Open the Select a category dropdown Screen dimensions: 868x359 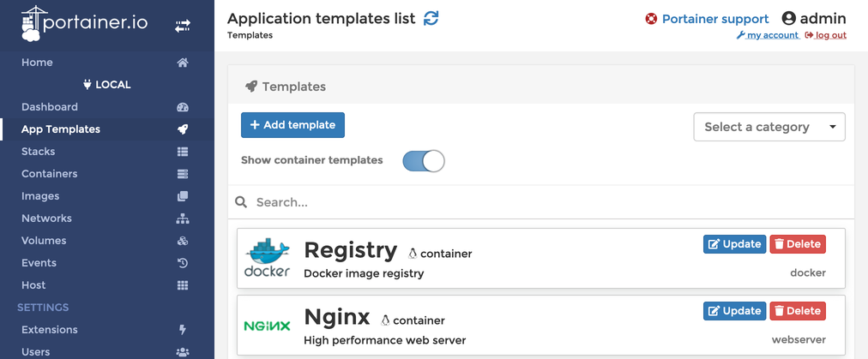tap(769, 127)
